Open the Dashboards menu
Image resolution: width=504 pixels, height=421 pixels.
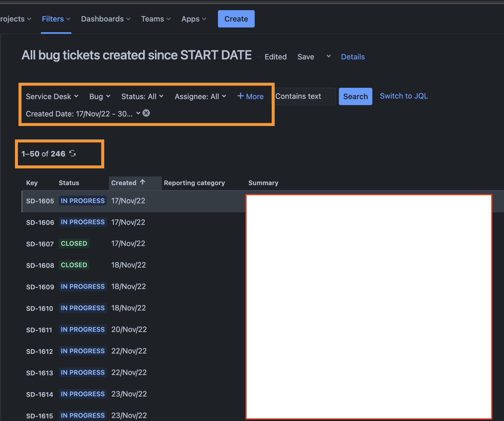[106, 19]
